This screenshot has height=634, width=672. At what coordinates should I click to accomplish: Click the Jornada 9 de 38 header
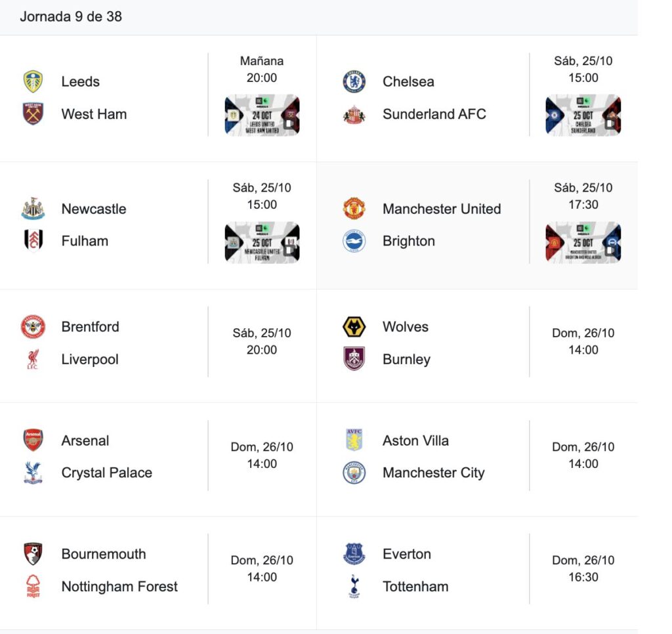[x=71, y=16]
